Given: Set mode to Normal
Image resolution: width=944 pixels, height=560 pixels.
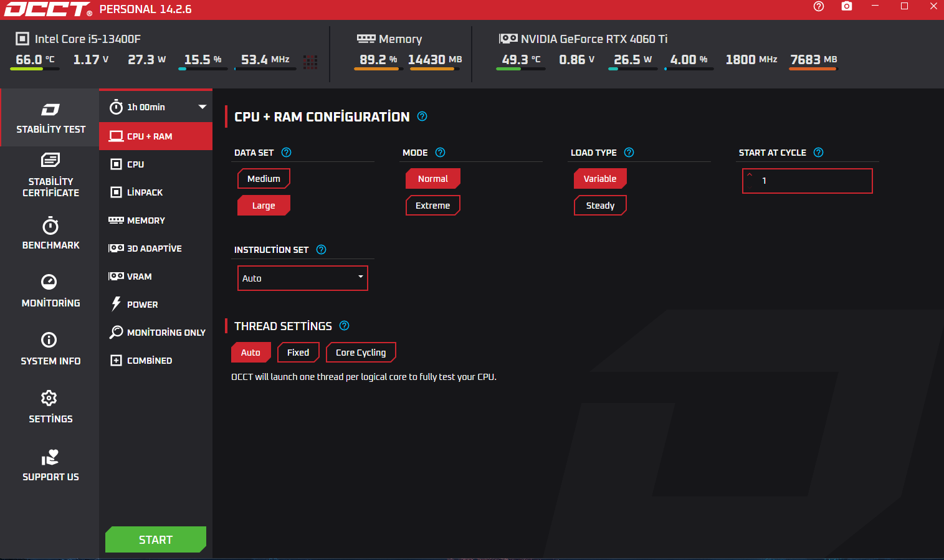Looking at the screenshot, I should (433, 179).
